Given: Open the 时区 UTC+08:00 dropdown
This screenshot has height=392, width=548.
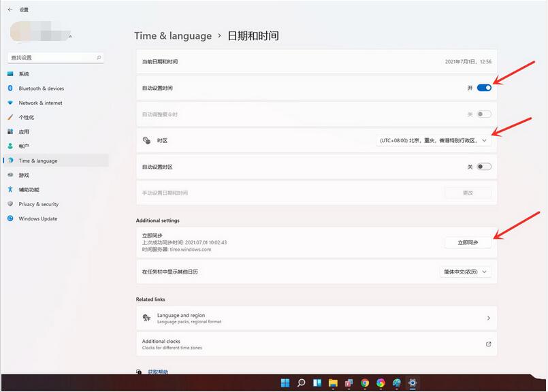Looking at the screenshot, I should (x=433, y=140).
